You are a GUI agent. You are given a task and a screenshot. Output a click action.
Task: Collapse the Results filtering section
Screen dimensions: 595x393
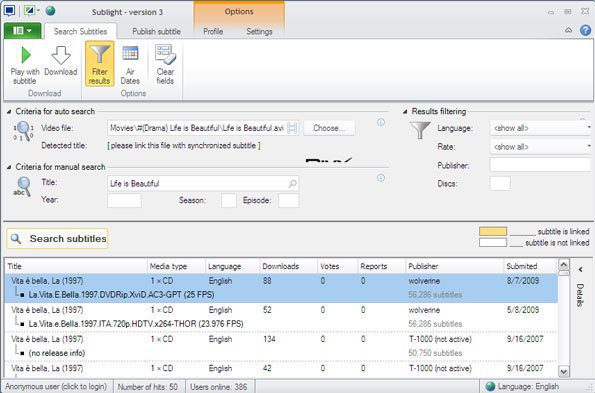(405, 112)
